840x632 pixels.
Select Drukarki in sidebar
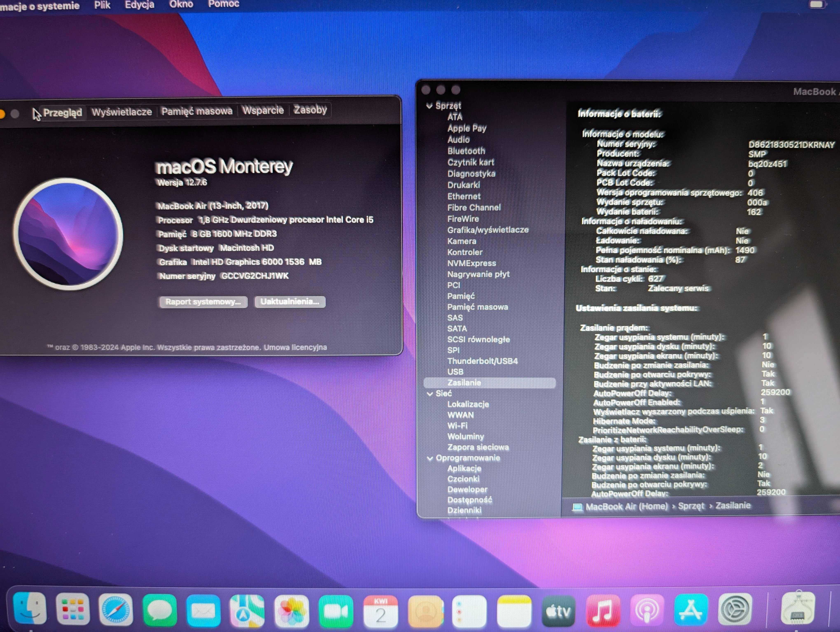pos(463,185)
